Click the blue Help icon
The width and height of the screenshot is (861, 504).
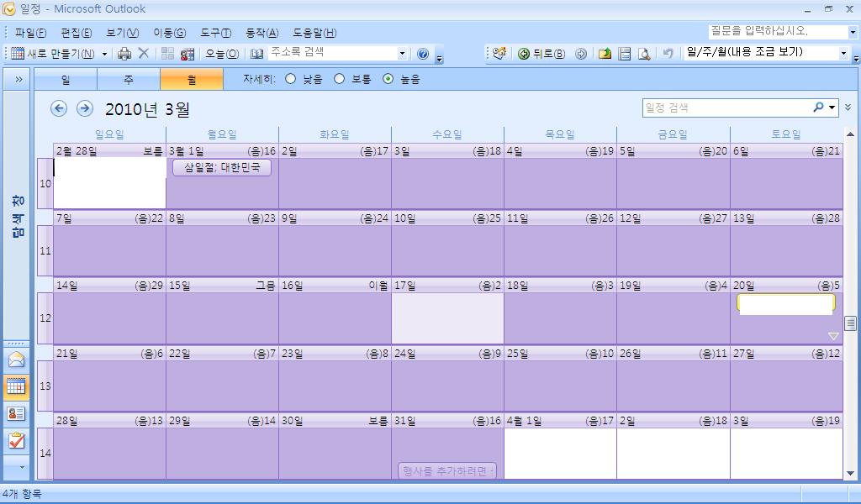pos(423,54)
